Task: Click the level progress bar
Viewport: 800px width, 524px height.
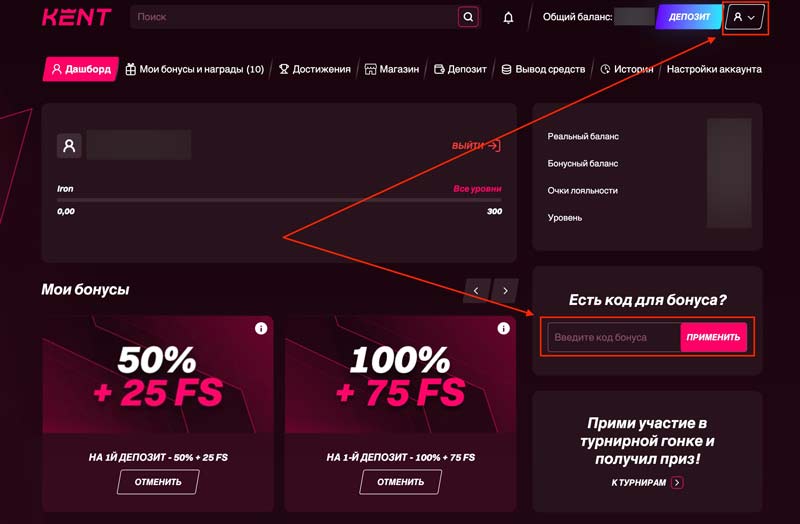Action: click(x=279, y=200)
